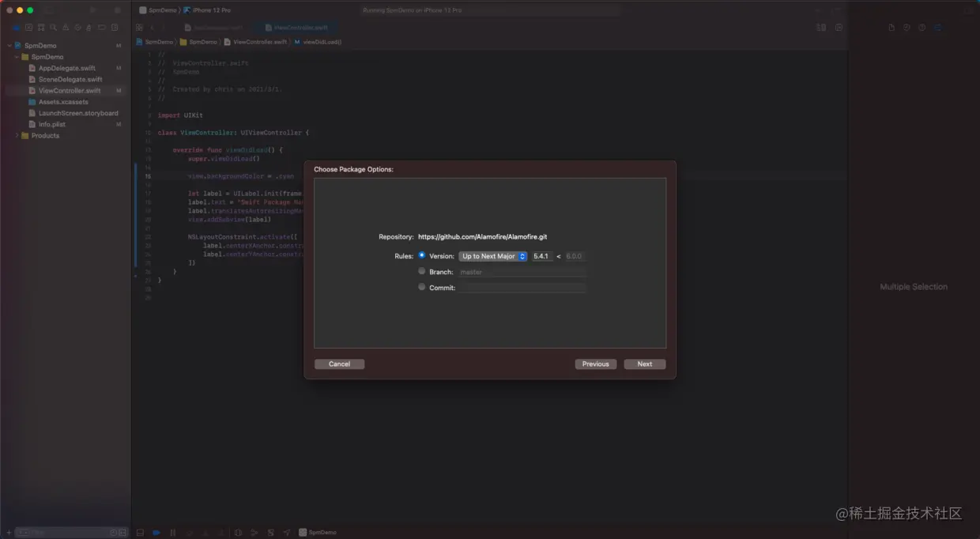Cancel the package options dialog
Screen dimensions: 980x539
339,364
